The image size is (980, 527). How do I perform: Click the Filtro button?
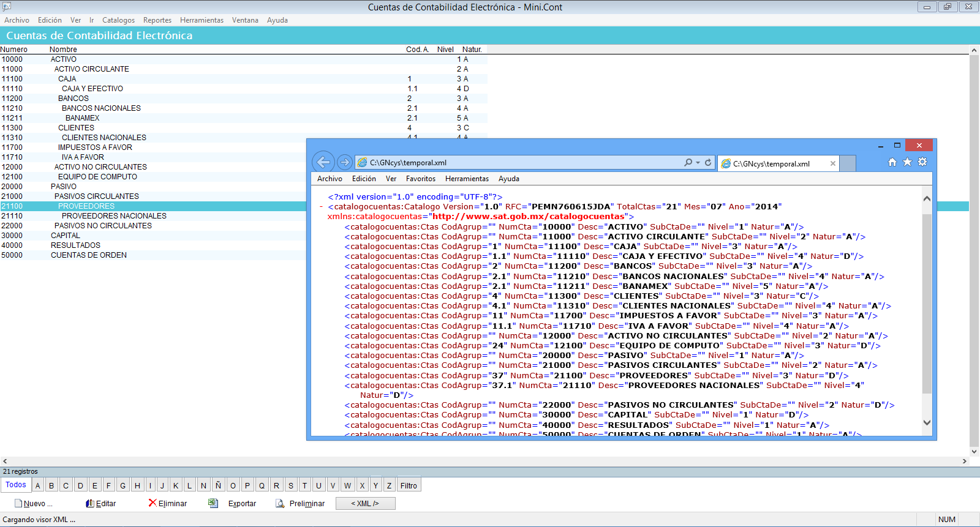coord(409,485)
